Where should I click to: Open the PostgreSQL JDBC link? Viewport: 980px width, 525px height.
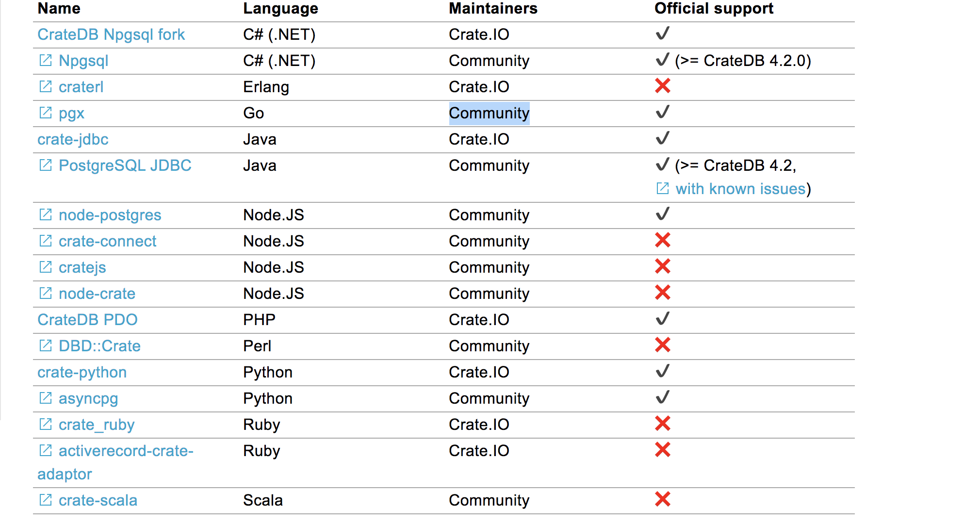pos(125,166)
